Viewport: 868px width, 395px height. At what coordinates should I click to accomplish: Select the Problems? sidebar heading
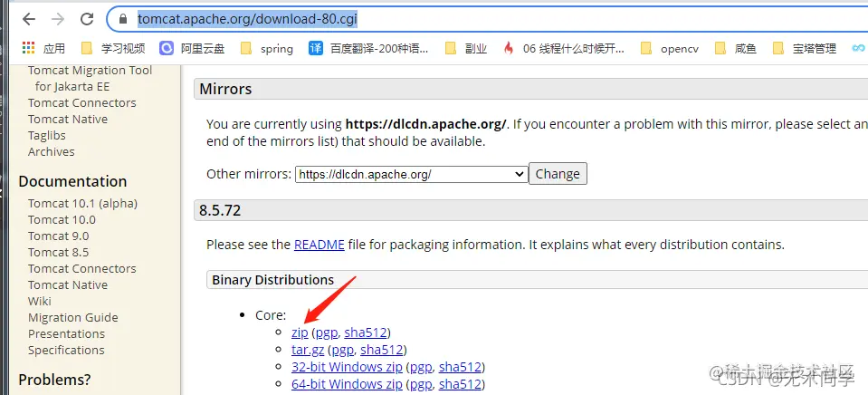click(x=54, y=380)
